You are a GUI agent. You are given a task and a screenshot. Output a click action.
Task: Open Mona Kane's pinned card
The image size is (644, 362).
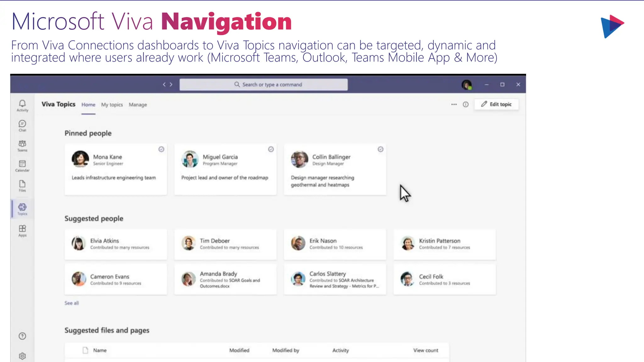(116, 169)
